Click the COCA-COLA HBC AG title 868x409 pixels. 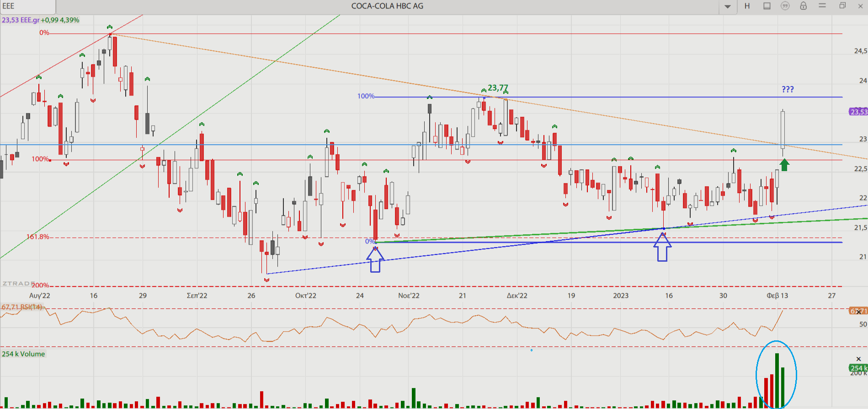coord(387,6)
